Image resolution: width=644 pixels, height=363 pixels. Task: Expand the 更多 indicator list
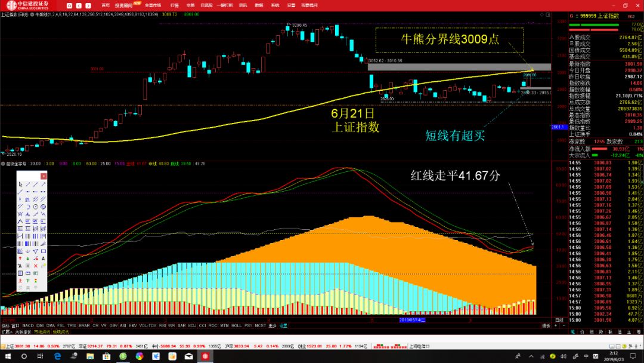coord(272,325)
